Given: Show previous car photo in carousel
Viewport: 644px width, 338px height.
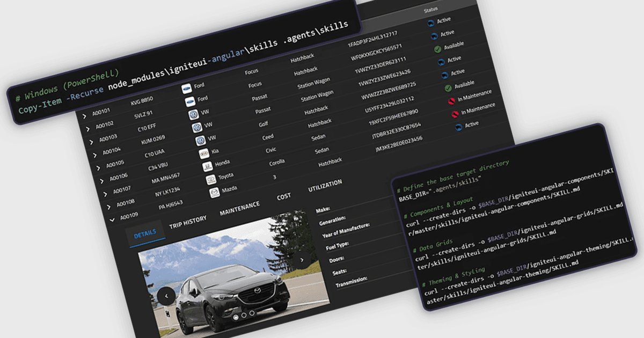Looking at the screenshot, I should click(166, 296).
